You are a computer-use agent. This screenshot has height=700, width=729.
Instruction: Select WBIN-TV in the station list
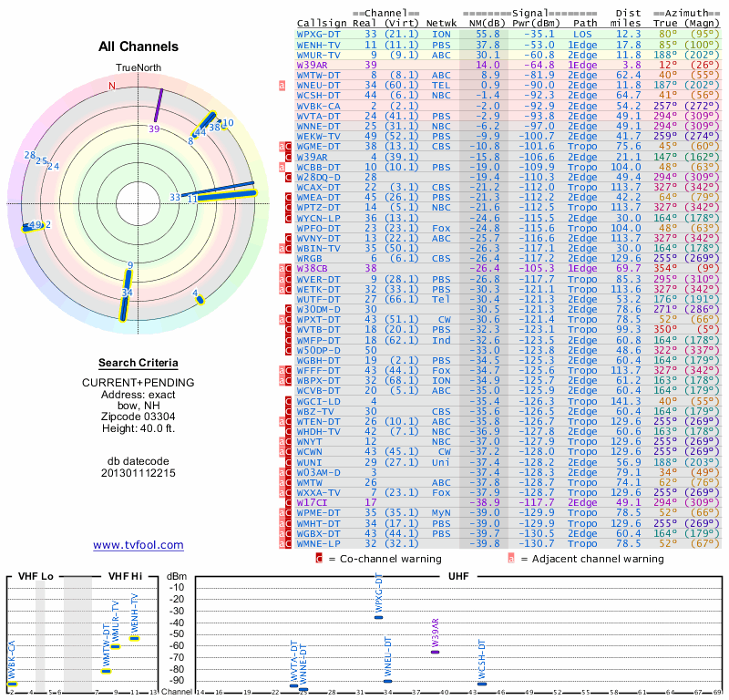318,248
